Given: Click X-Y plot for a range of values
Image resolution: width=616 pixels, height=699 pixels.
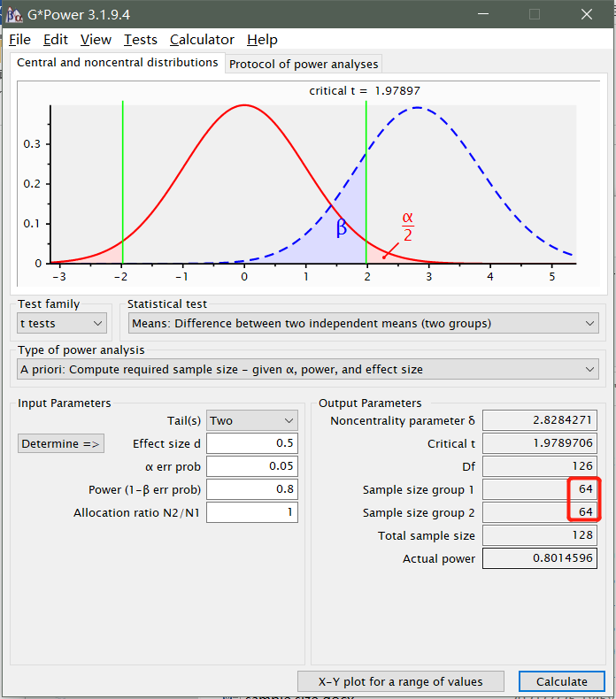Looking at the screenshot, I should [x=401, y=681].
